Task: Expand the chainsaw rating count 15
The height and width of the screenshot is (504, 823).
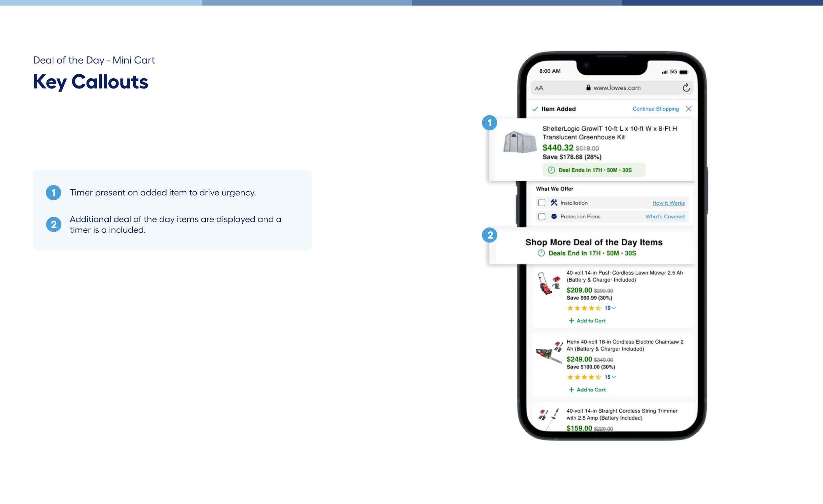Action: tap(610, 377)
